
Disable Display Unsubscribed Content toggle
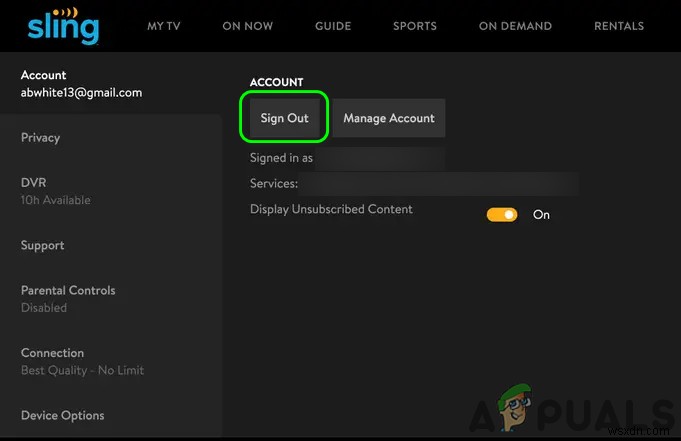point(502,214)
